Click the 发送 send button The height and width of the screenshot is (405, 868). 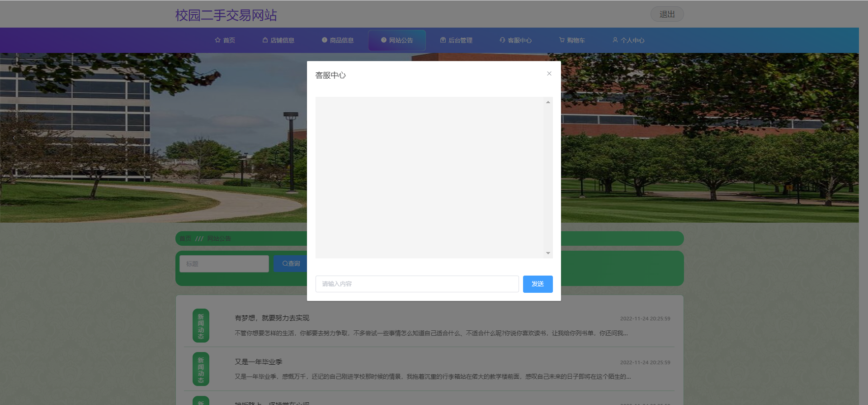pyautogui.click(x=538, y=284)
